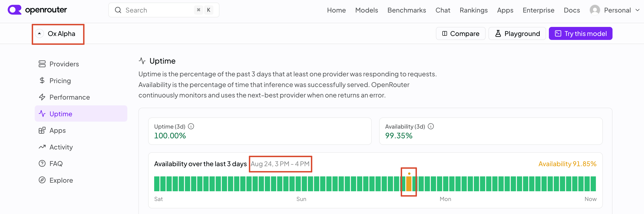Open the Playground button

(x=517, y=34)
